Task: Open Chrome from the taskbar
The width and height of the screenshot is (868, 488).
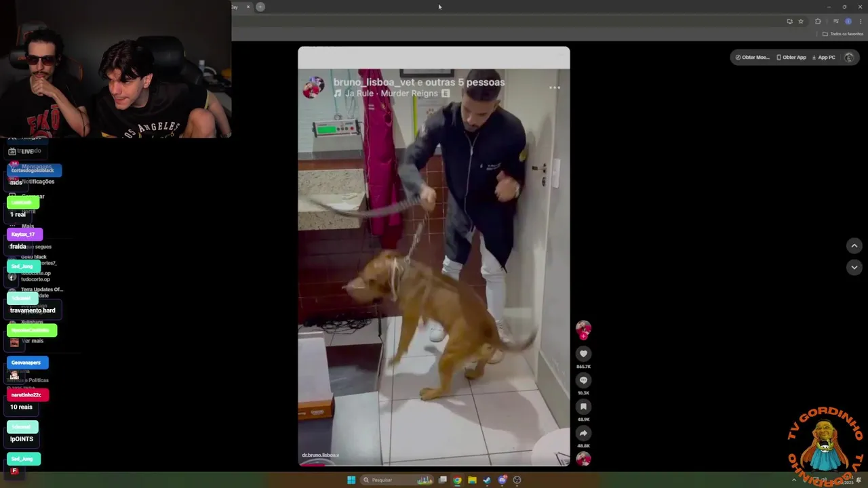Action: point(458,480)
